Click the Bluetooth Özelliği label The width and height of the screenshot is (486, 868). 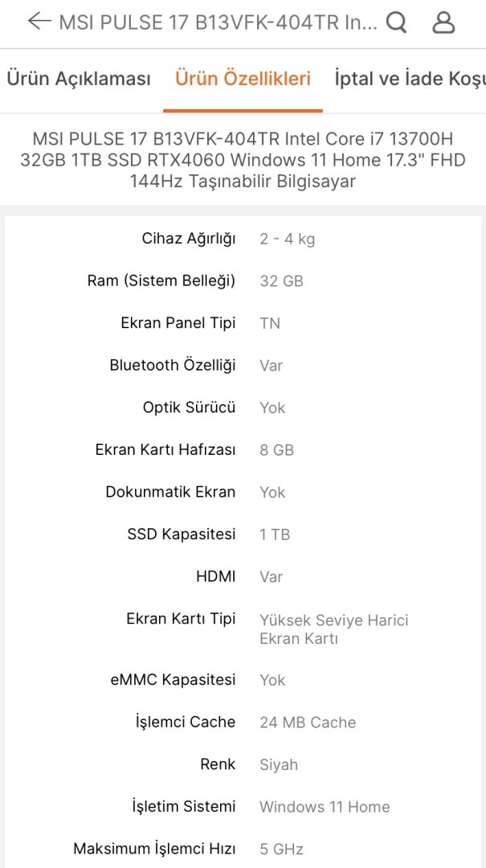click(x=173, y=366)
